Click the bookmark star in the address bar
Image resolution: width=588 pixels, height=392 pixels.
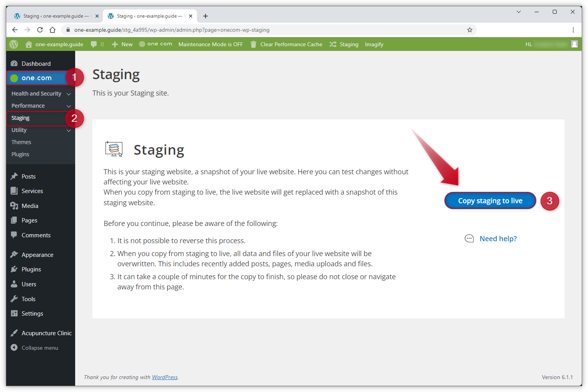coord(469,29)
